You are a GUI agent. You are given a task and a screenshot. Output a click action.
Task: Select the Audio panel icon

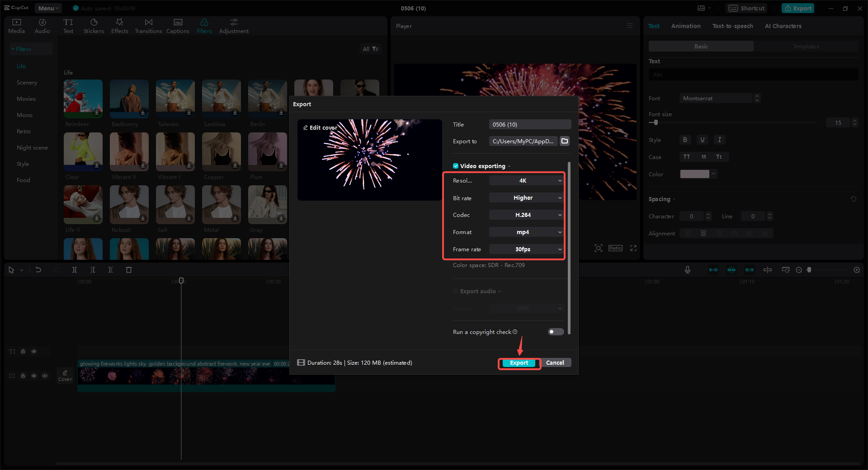click(x=42, y=25)
